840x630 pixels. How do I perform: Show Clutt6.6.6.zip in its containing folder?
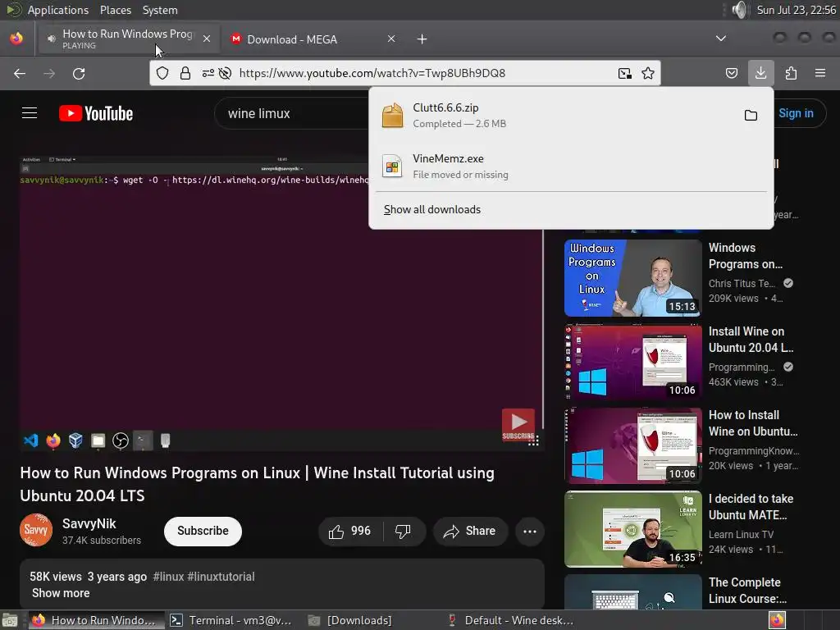751,115
